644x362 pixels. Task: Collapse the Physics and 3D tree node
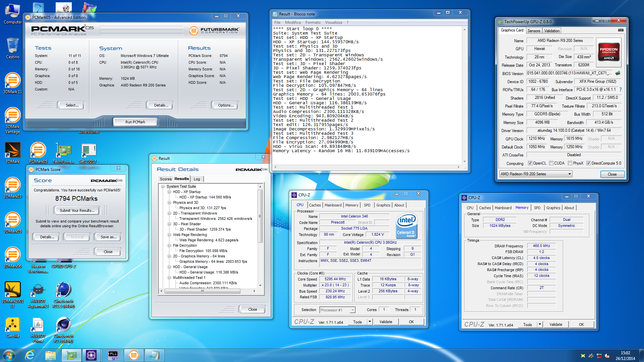pyautogui.click(x=169, y=202)
